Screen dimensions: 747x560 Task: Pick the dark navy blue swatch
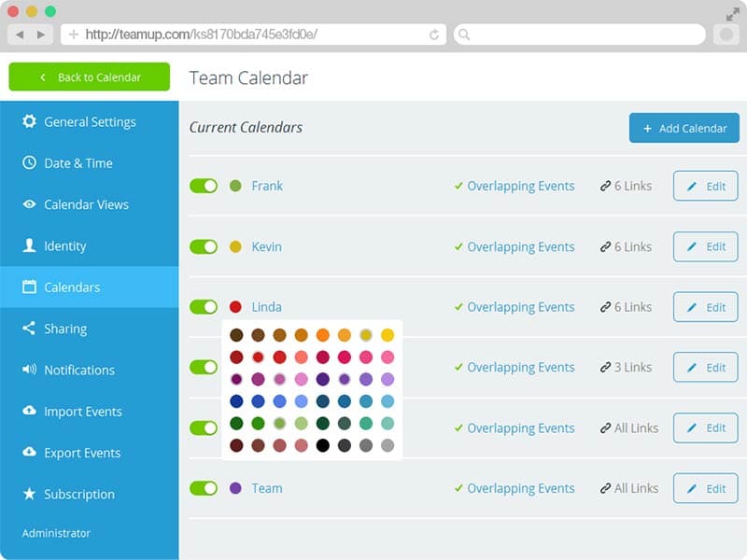(236, 401)
